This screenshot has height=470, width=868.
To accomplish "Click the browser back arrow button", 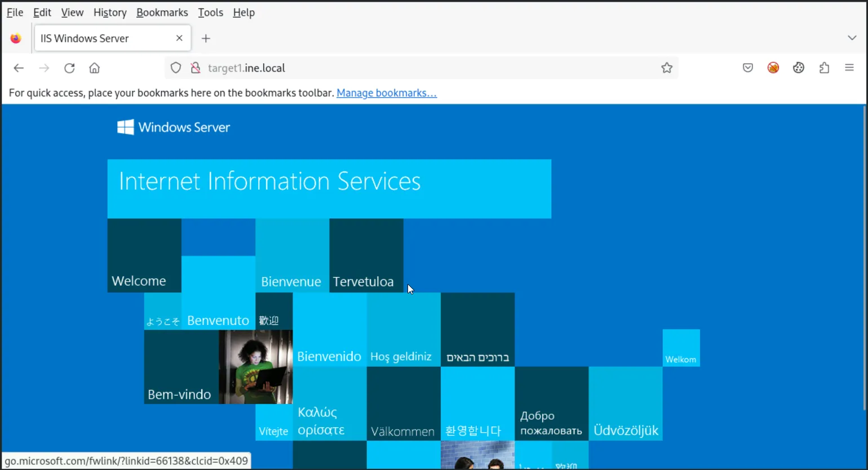I will (19, 68).
